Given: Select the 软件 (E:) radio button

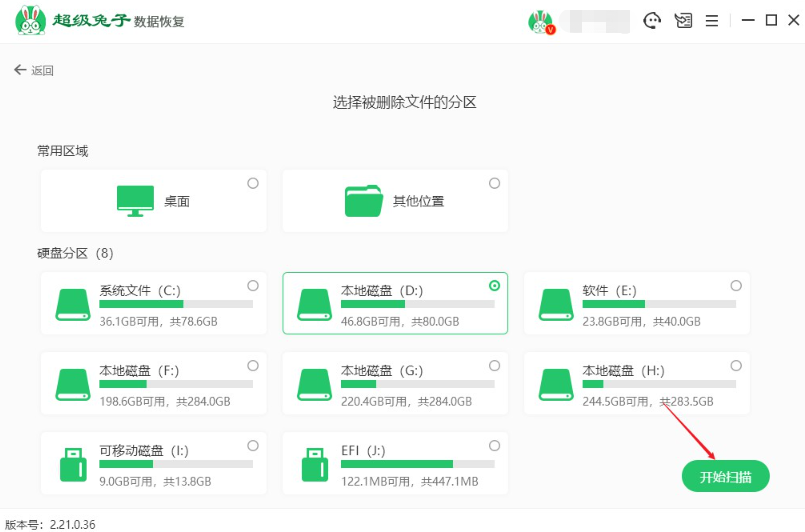Looking at the screenshot, I should tap(736, 286).
